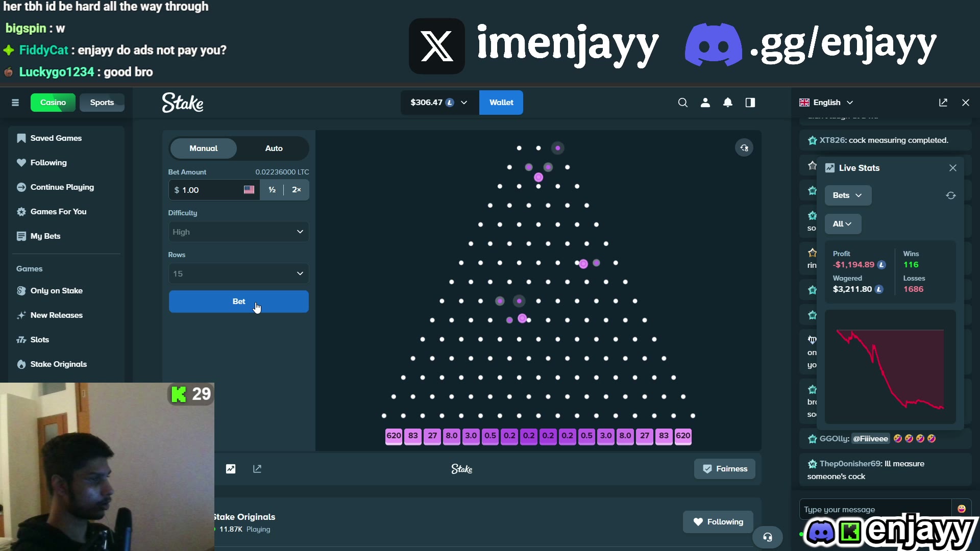Screen dimensions: 980x551
Task: Double the bet amount with 2×
Action: 297,190
